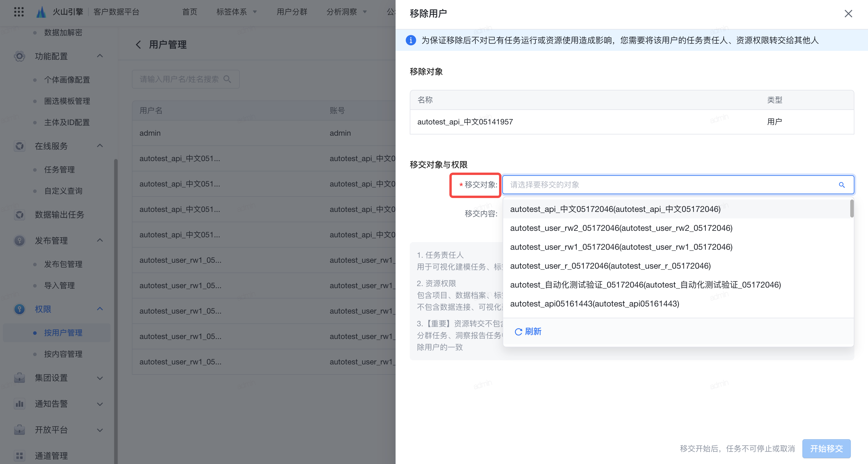Click the 通知告警 chart icon
The image size is (868, 464).
point(20,404)
